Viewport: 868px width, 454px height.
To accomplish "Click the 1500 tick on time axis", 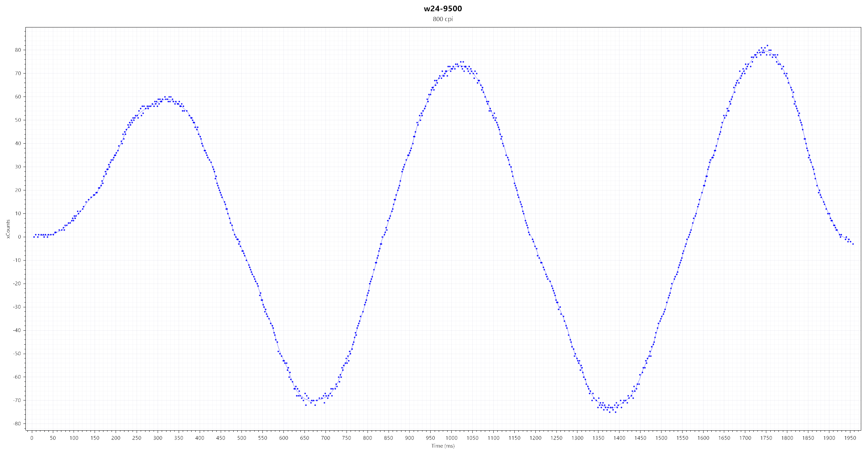I will click(x=661, y=438).
